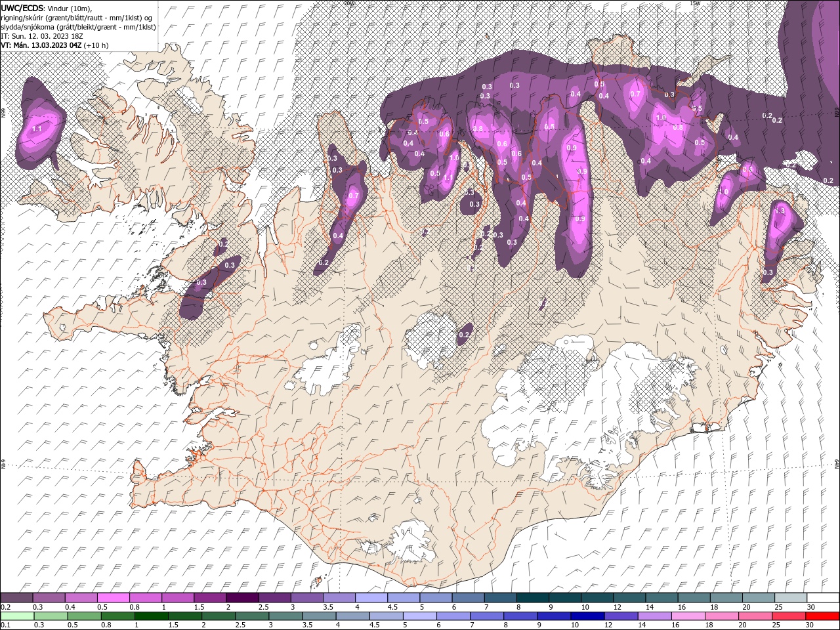This screenshot has height=630, width=840.
Task: Click the 'IT: Sun. 12. 03. 2023 18Z' line
Action: (42, 36)
